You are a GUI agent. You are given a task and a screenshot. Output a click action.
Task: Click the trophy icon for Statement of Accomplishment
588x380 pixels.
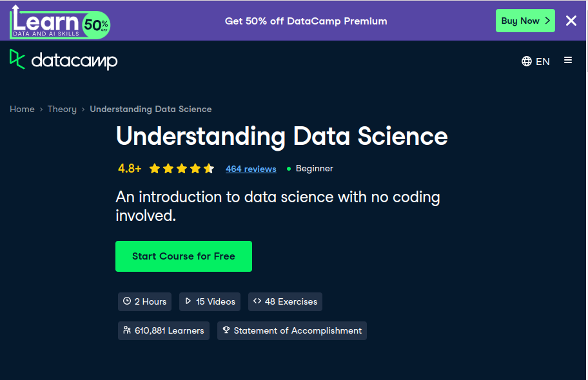[226, 330]
